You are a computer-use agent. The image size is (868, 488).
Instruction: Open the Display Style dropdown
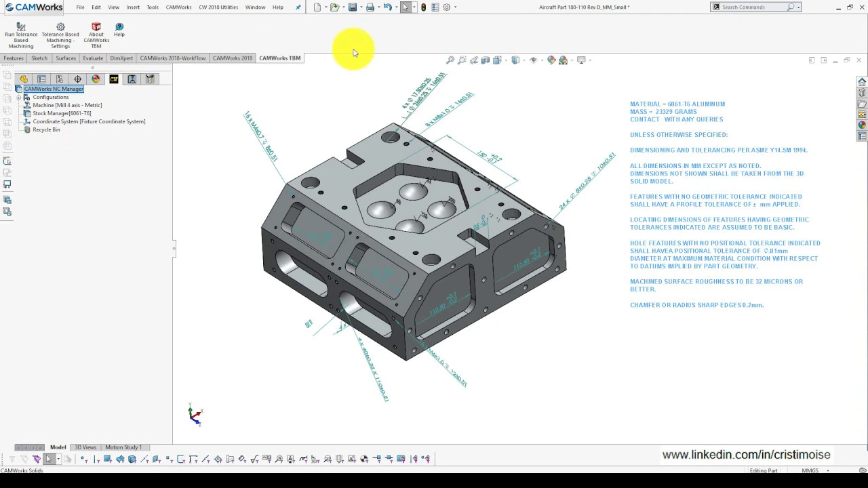pyautogui.click(x=523, y=60)
